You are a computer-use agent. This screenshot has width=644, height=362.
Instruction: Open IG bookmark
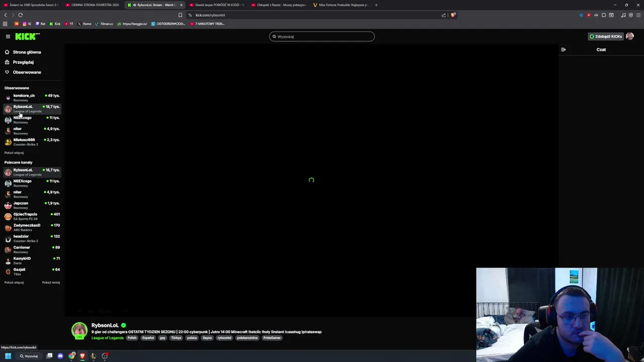[27, 24]
